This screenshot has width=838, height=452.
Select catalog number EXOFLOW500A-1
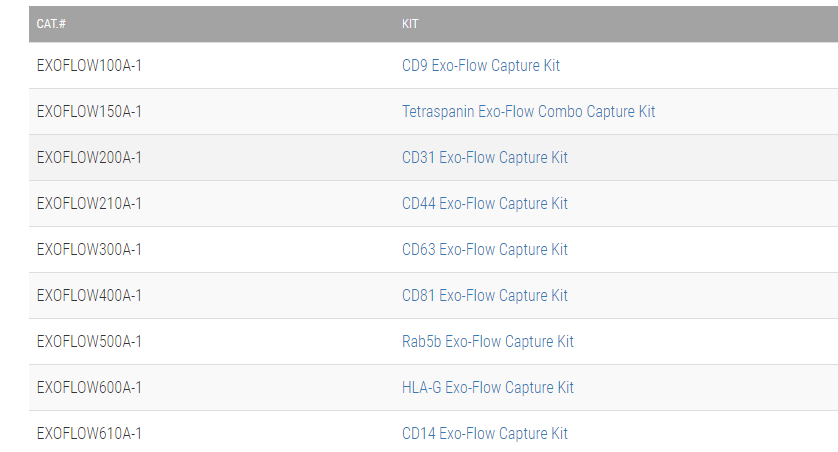click(89, 341)
